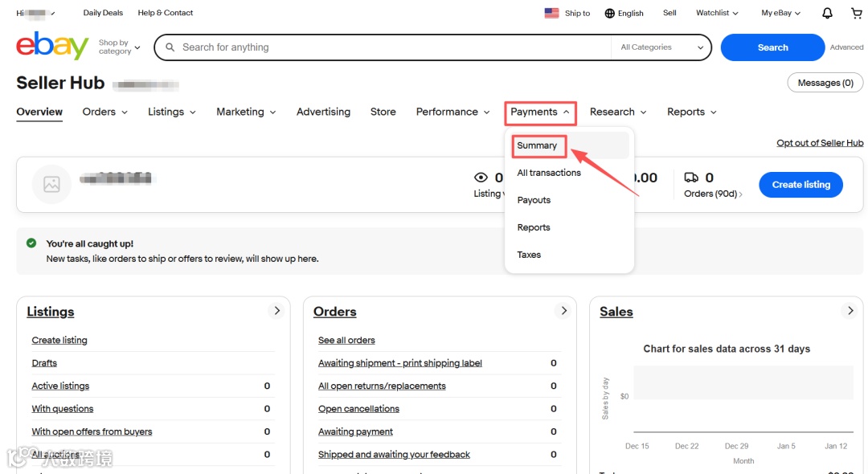Switch to the Store tab
The width and height of the screenshot is (868, 474).
[x=383, y=112]
